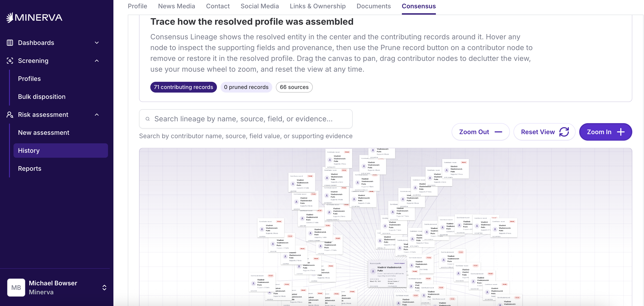
Task: Click the Screening scan icon
Action: 10,61
